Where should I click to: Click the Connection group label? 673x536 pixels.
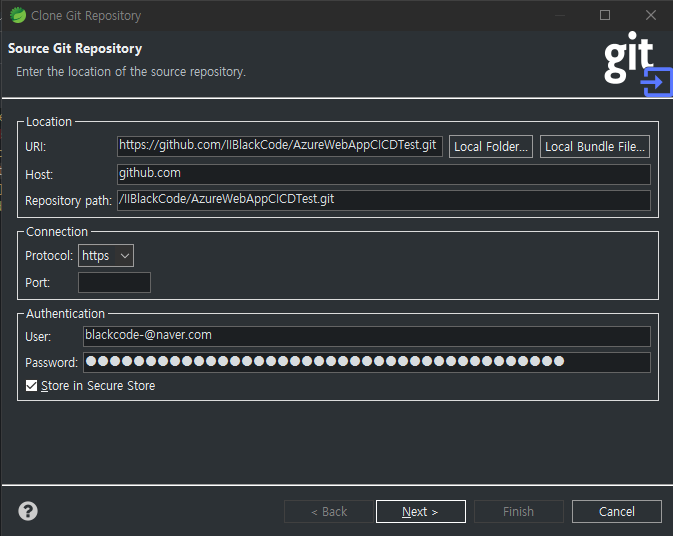coord(57,232)
